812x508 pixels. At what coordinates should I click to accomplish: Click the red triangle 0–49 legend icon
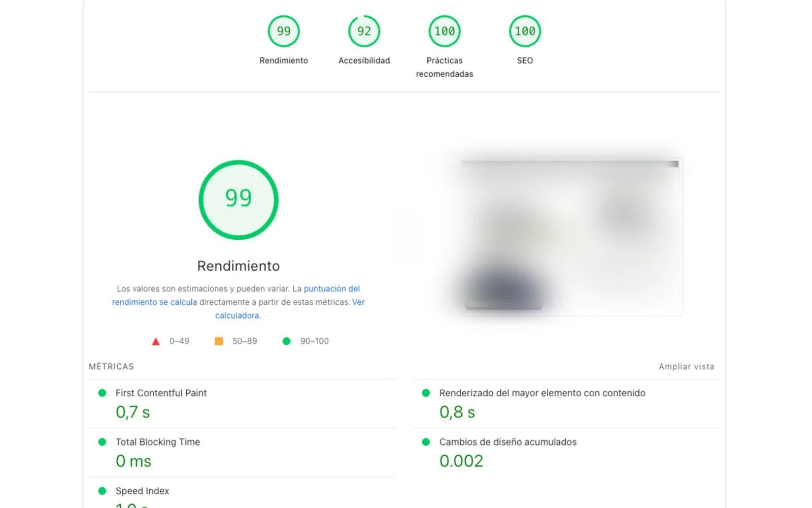[156, 341]
